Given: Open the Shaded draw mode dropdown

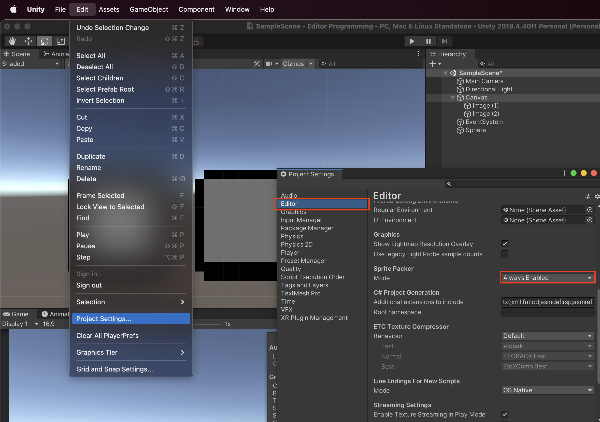Looking at the screenshot, I should [31, 64].
